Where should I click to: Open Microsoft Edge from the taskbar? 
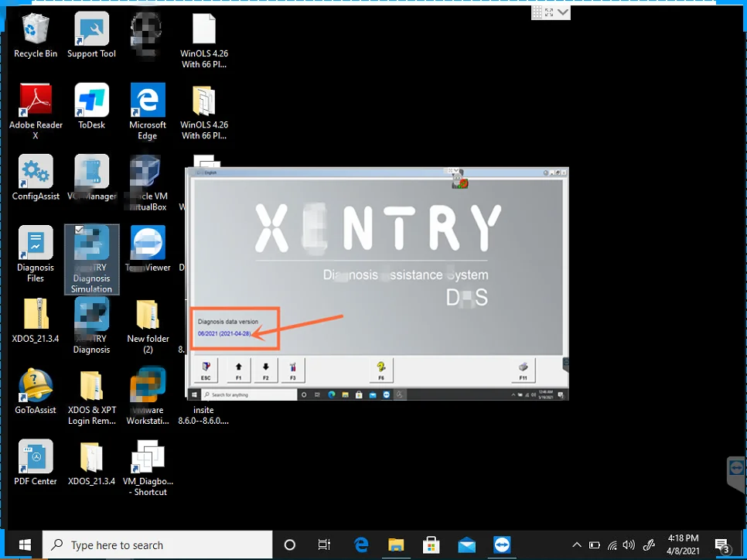[361, 545]
